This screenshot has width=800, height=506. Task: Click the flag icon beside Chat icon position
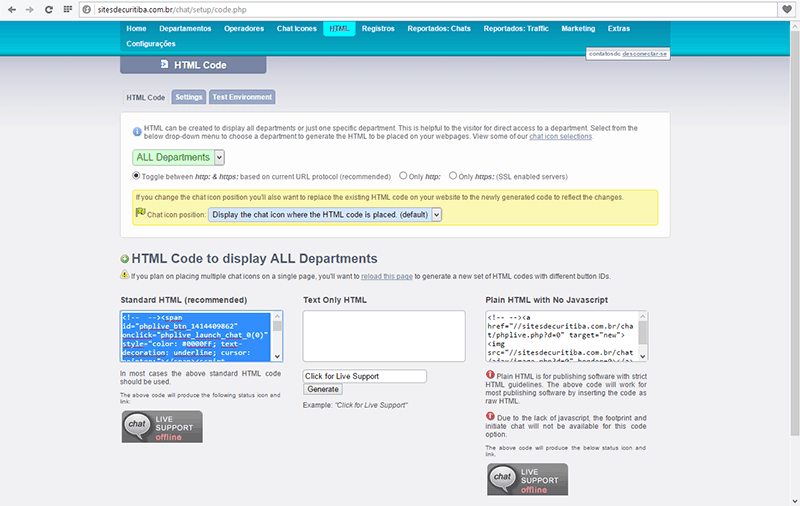tap(140, 212)
